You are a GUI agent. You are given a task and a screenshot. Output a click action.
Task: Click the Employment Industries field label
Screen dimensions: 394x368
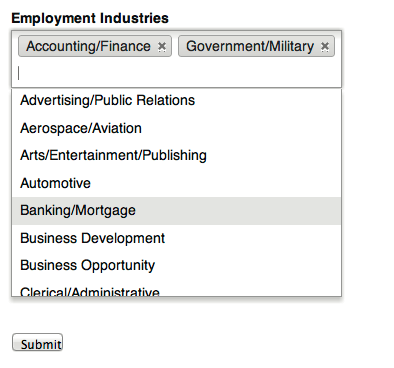[90, 18]
